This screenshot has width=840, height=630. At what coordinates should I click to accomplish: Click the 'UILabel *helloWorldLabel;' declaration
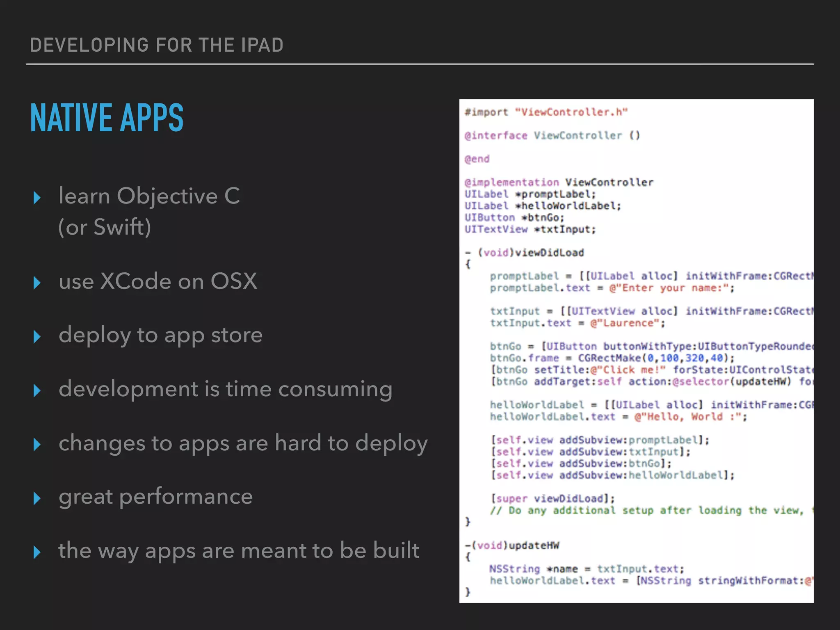pos(543,206)
